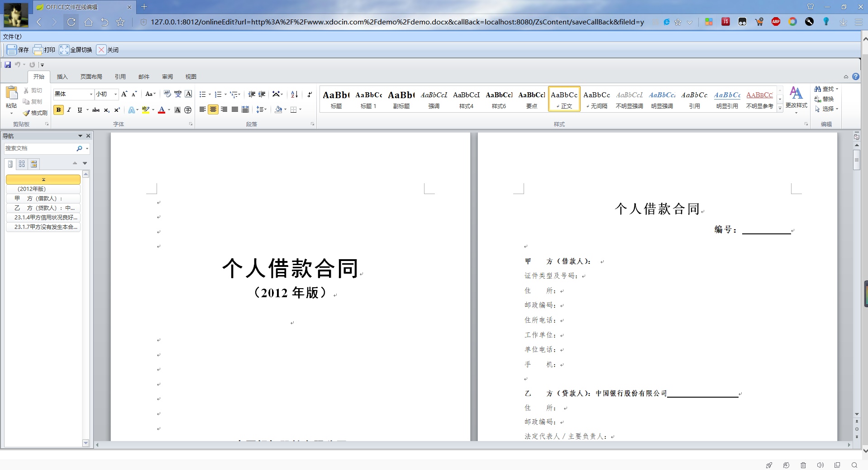This screenshot has width=868, height=470.
Task: Open the borders dropdown arrow
Action: coord(300,109)
